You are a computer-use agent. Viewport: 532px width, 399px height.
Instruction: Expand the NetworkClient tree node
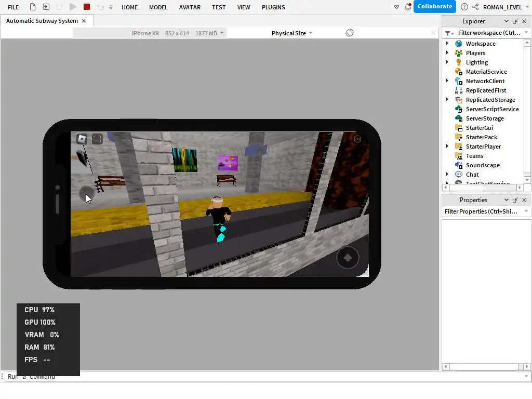447,81
